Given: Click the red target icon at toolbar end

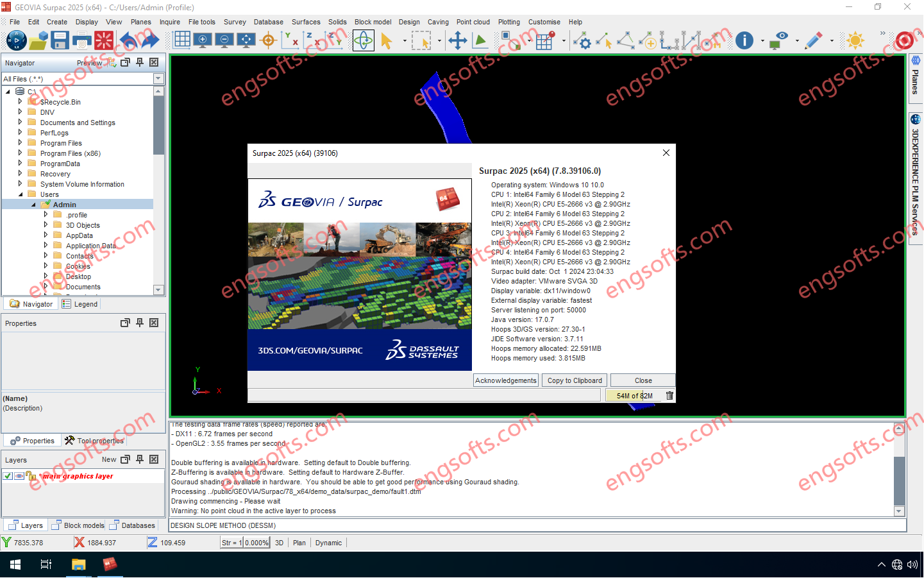Looking at the screenshot, I should point(905,40).
